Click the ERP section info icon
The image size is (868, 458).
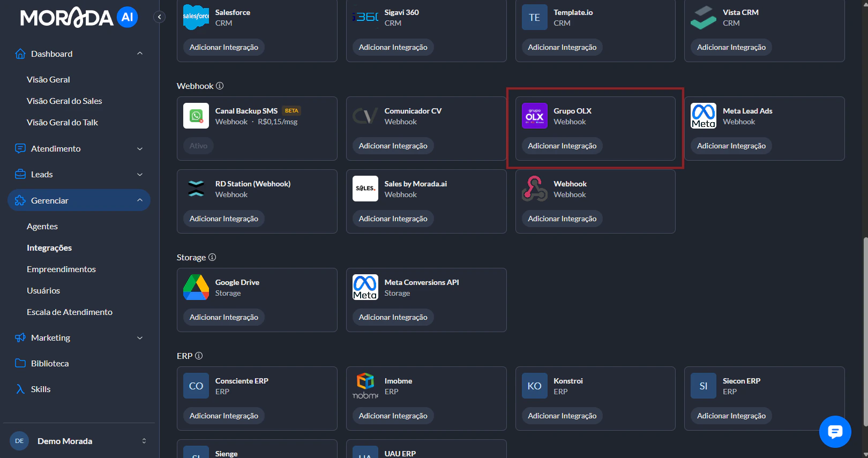199,356
